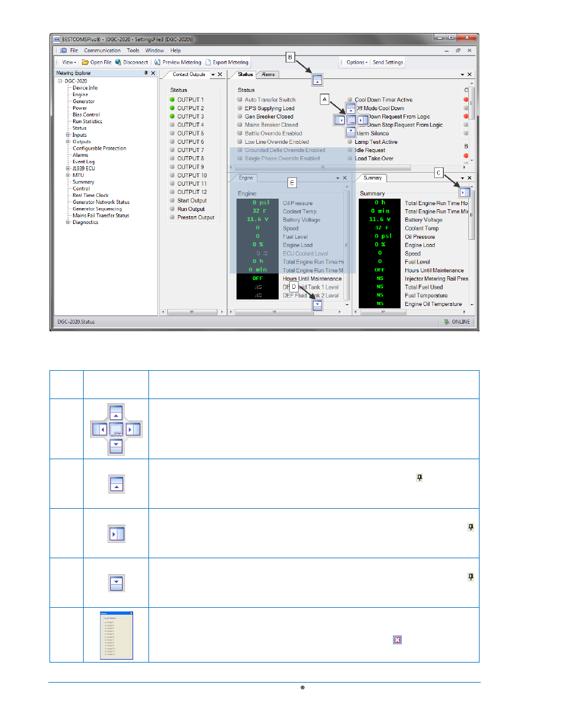Click the Open File toolbar button
This screenshot has height=728, width=562.
[97, 62]
